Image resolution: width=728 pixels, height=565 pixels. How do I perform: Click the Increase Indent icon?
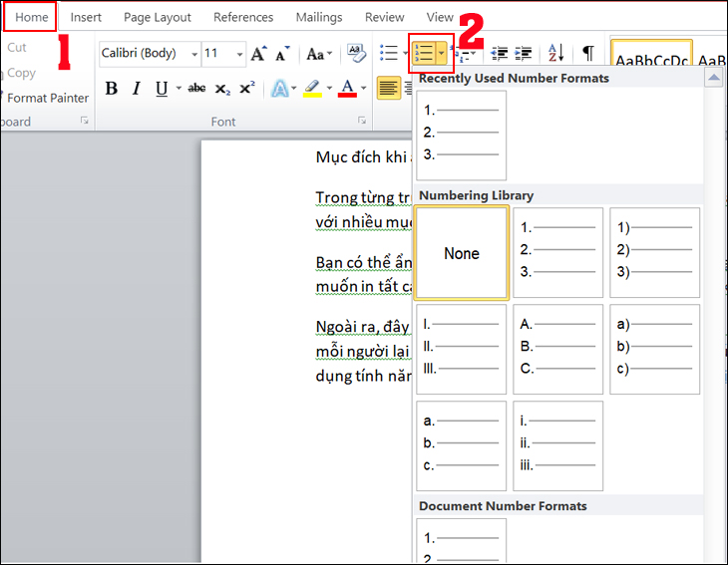[524, 54]
